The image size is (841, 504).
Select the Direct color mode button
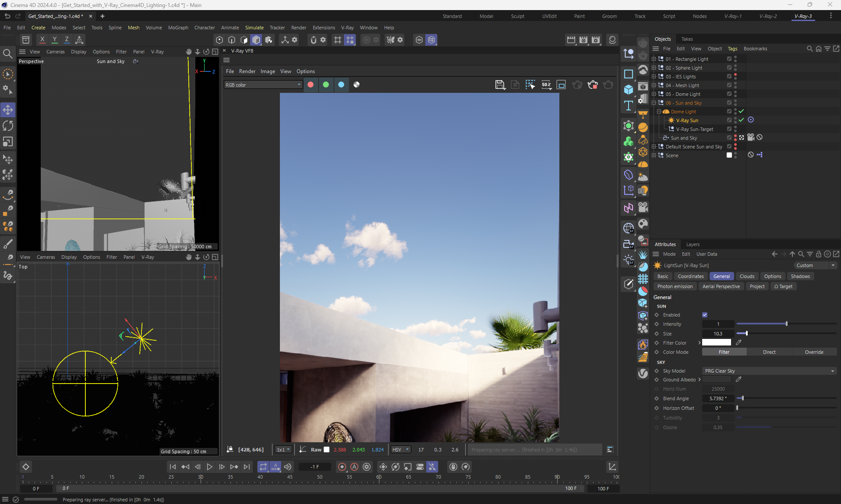(769, 352)
